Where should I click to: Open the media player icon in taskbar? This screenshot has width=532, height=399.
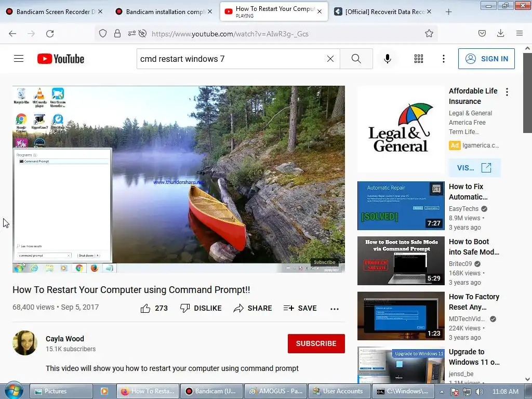click(x=104, y=391)
